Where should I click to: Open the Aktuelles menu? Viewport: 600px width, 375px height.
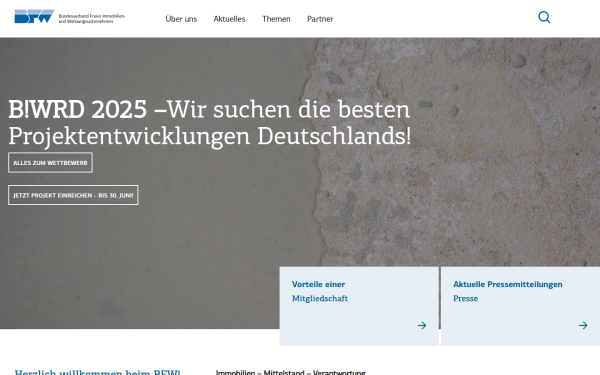(229, 19)
